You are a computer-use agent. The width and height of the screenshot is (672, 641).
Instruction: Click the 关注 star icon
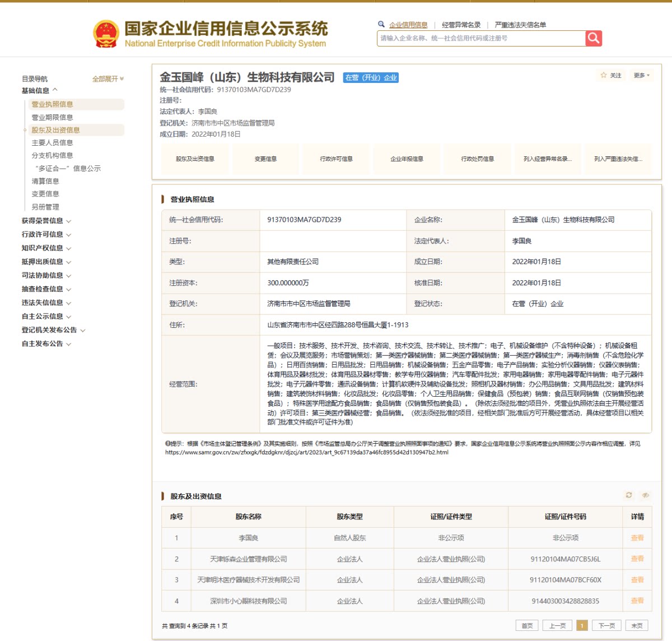(x=604, y=75)
